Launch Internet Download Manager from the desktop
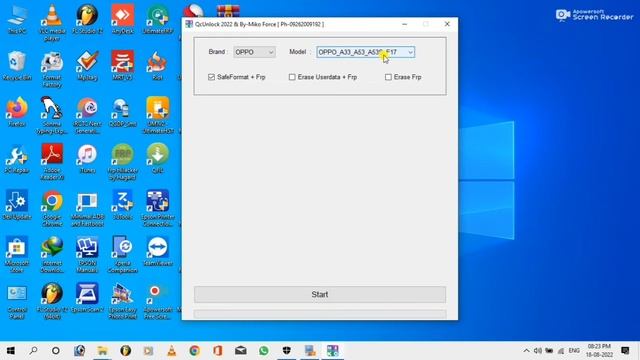 pyautogui.click(x=52, y=255)
